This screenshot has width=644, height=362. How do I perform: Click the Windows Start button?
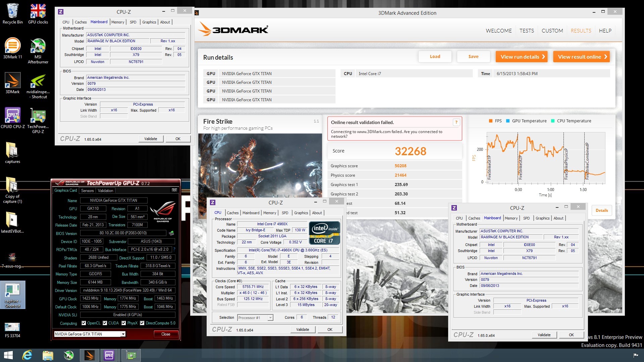8,355
